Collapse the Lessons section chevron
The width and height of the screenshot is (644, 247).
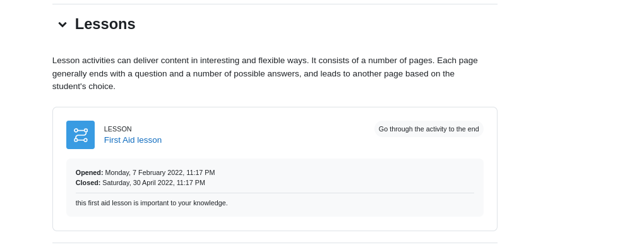[x=63, y=25]
